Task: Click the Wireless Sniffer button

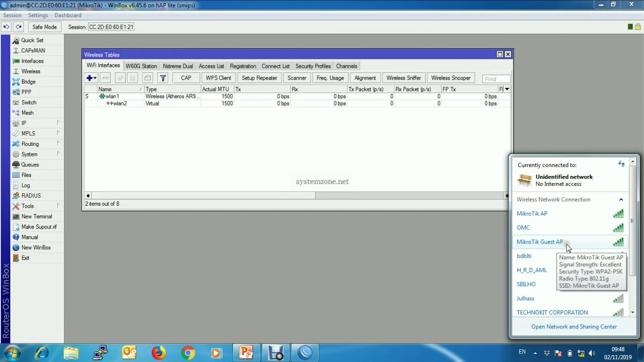Action: point(404,78)
